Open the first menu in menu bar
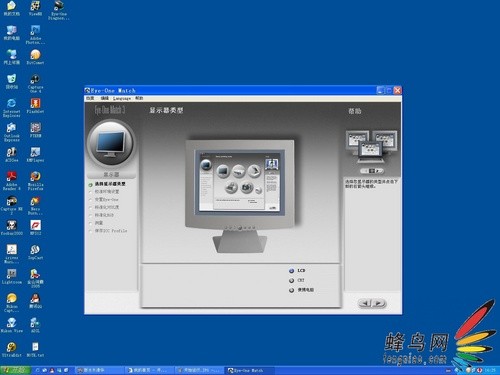500x375 pixels. pyautogui.click(x=90, y=98)
